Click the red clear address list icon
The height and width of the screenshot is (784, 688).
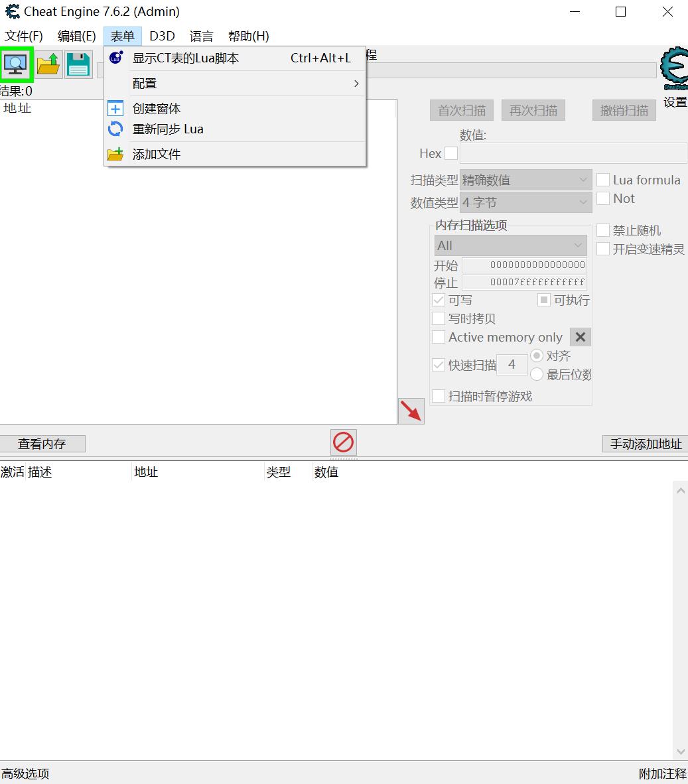pos(344,442)
